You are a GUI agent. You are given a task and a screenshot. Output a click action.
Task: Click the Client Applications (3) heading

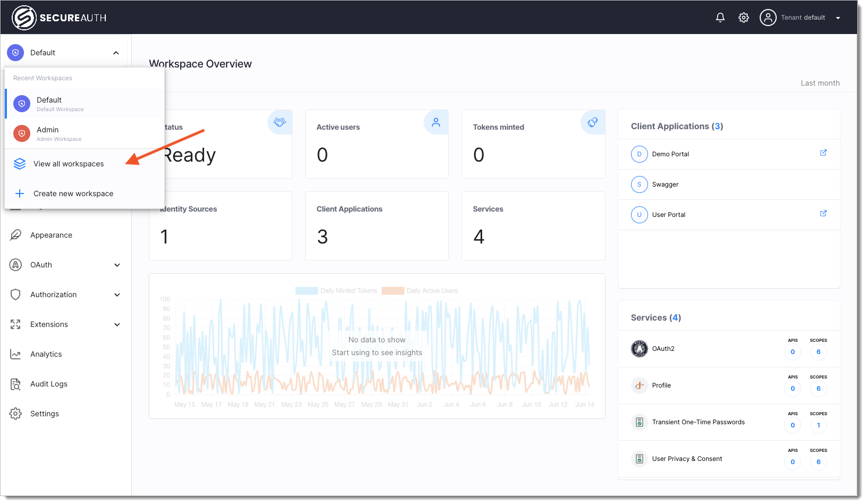click(677, 126)
